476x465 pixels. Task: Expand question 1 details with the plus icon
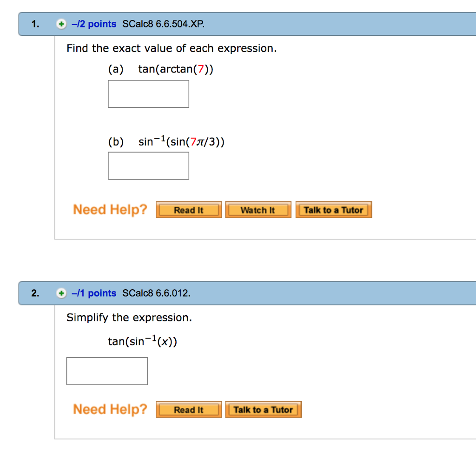click(61, 24)
